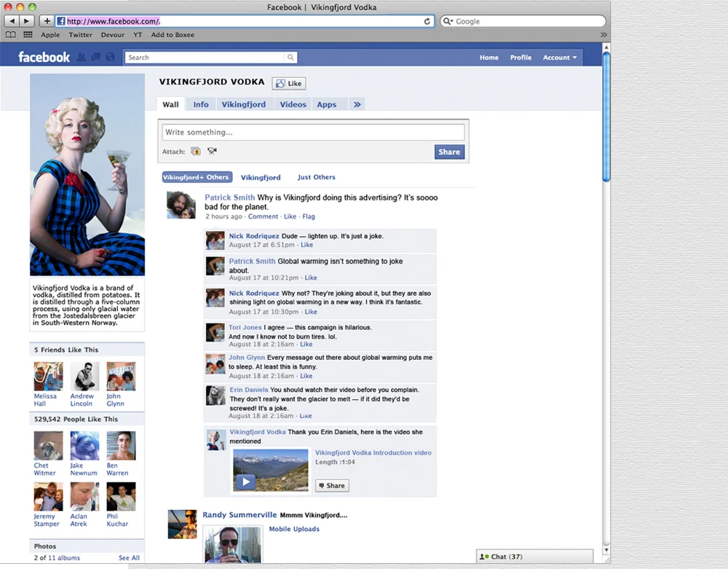Click the Facebook Search field
The image size is (728, 569).
(x=205, y=57)
